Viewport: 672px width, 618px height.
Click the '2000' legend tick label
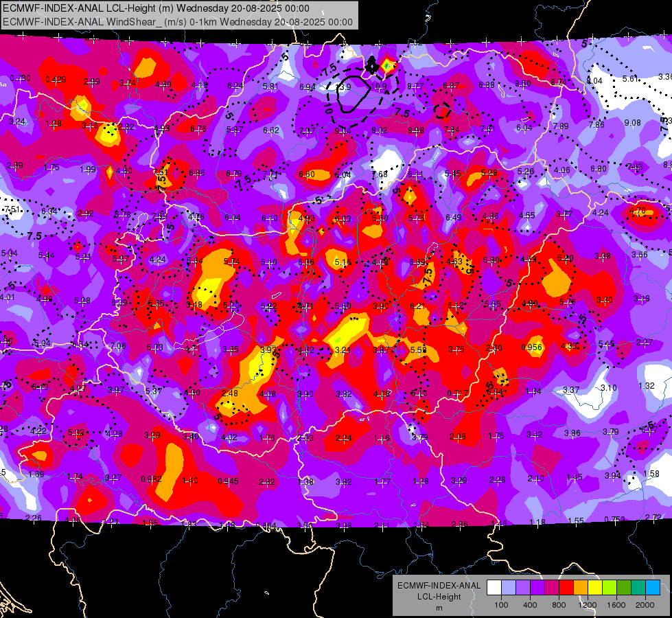coord(645,605)
